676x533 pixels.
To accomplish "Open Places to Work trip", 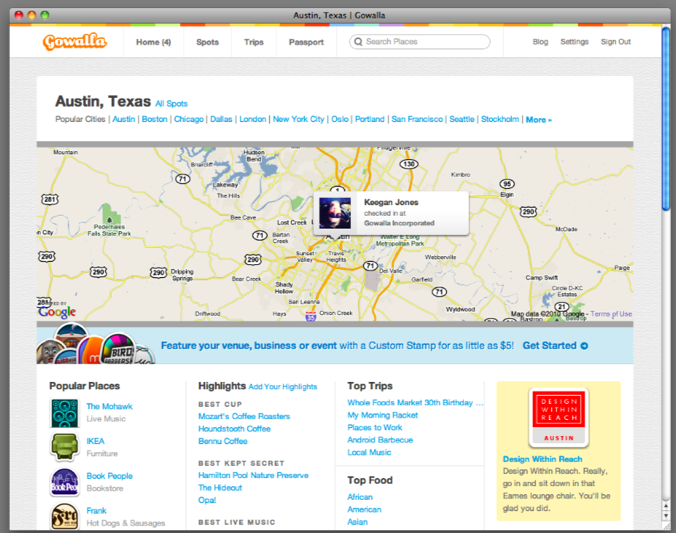I will tap(375, 427).
